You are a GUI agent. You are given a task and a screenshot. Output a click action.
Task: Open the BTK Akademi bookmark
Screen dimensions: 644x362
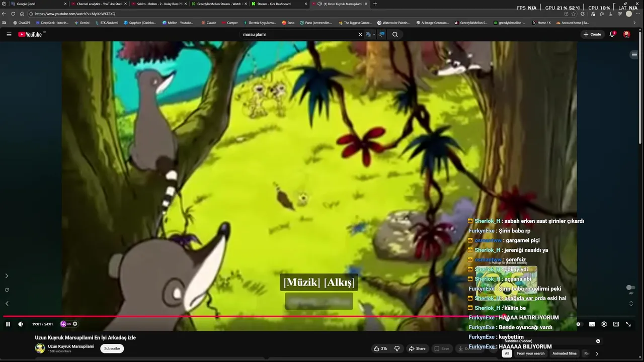point(106,23)
